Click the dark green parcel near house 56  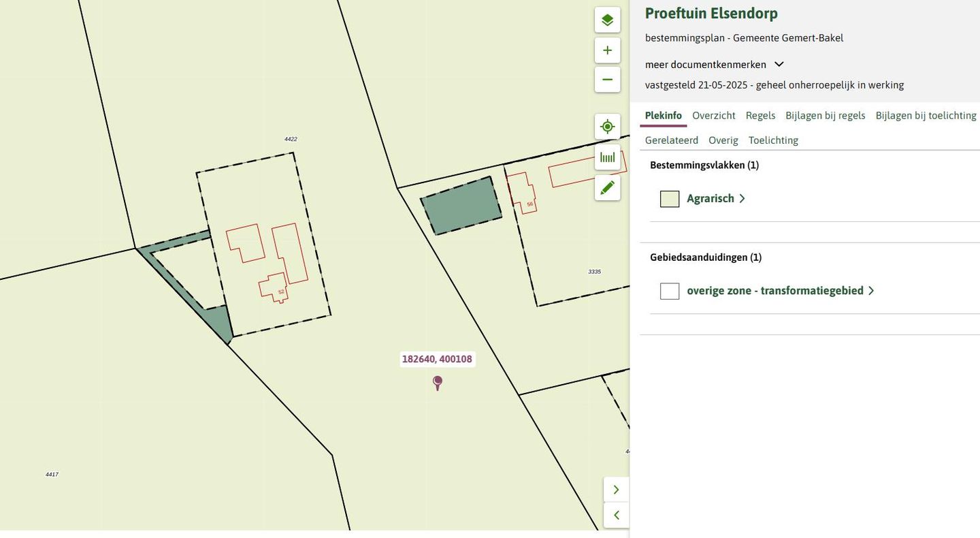461,206
